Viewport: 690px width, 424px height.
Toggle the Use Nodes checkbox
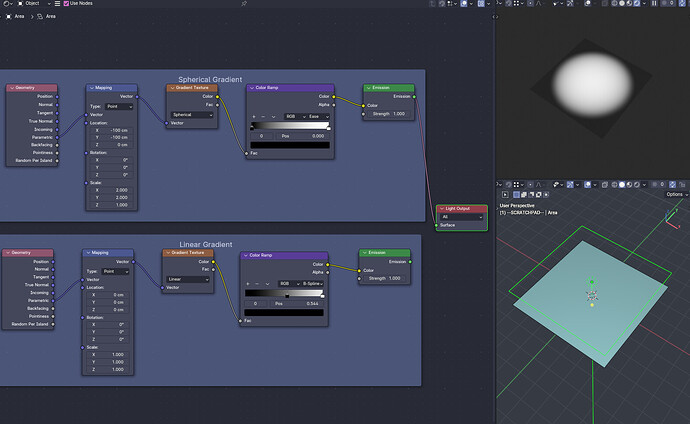coord(66,3)
